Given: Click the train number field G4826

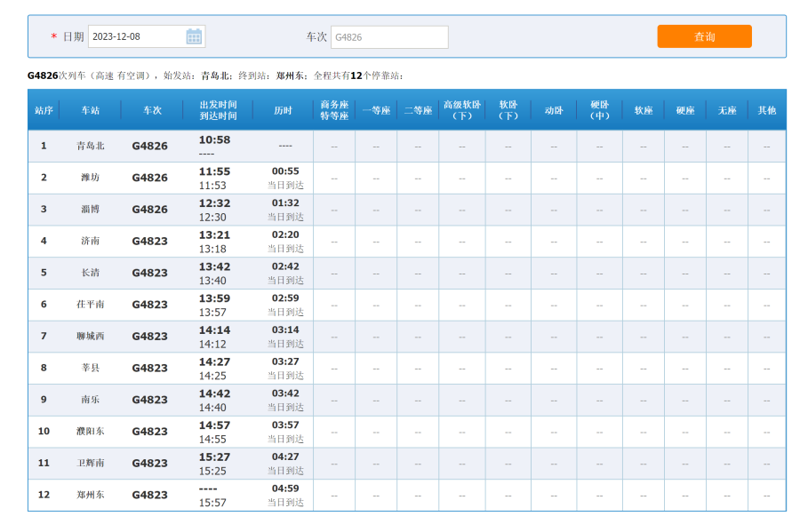Looking at the screenshot, I should (x=389, y=37).
